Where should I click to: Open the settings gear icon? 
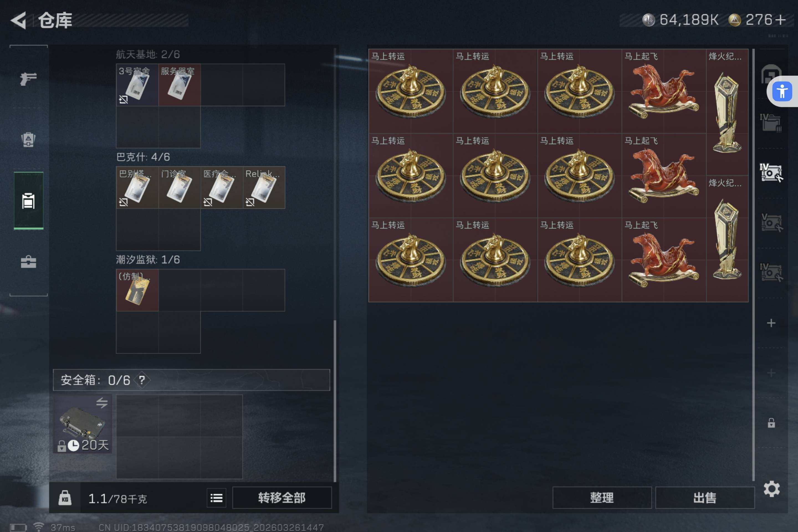coord(771,488)
